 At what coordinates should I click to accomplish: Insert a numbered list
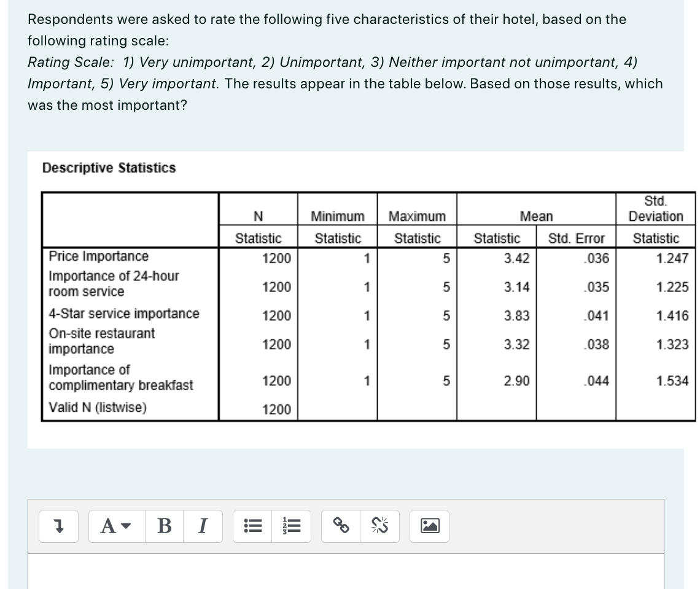291,526
